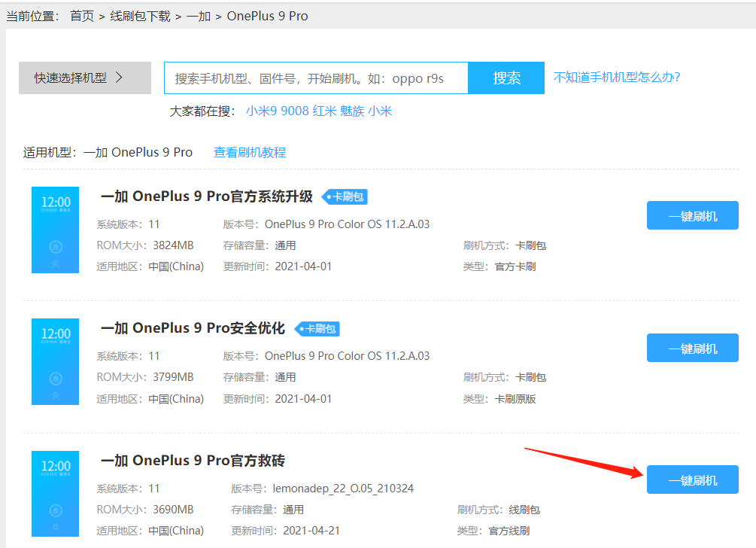Click 一键刷机 for 安全优化 ROM
The height and width of the screenshot is (548, 756).
692,347
